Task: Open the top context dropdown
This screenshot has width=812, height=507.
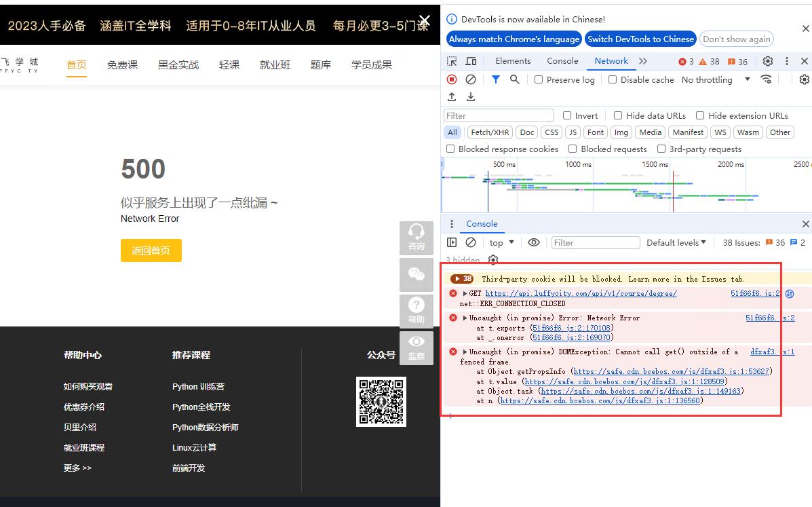Action: pos(501,242)
